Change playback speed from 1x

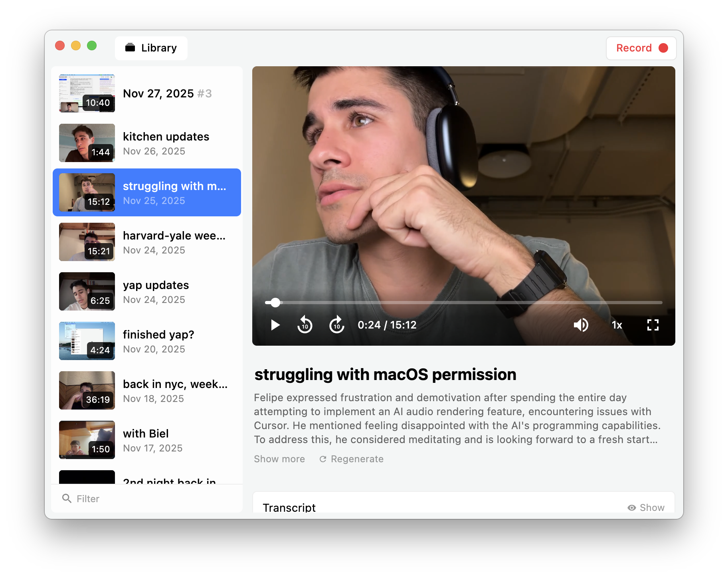[617, 325]
